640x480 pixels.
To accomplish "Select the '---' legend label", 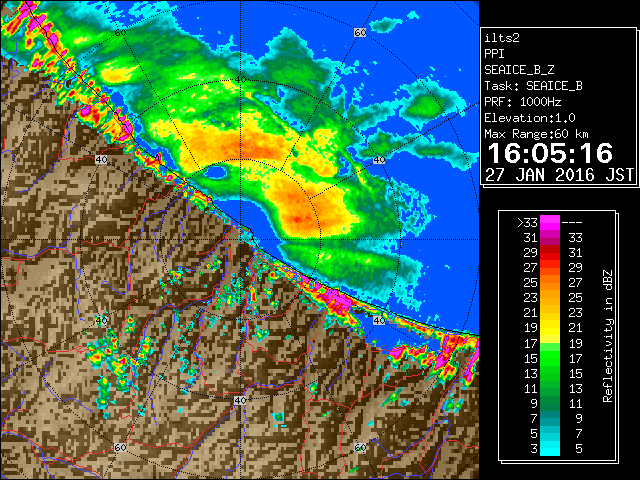I will [572, 223].
